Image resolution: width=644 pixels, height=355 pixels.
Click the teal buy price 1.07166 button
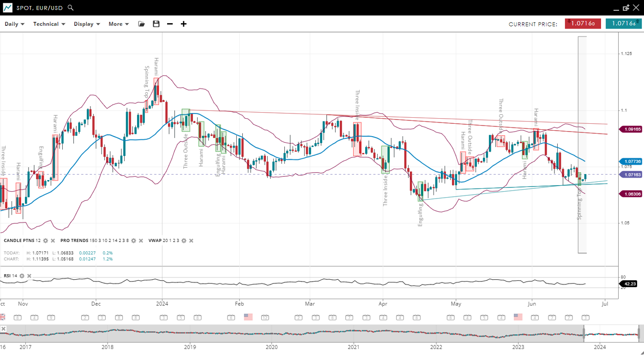coord(623,24)
